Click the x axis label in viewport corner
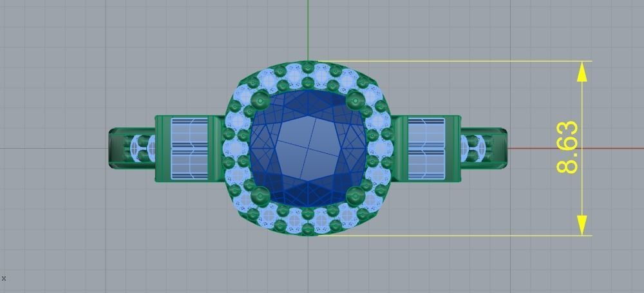 click(4, 278)
